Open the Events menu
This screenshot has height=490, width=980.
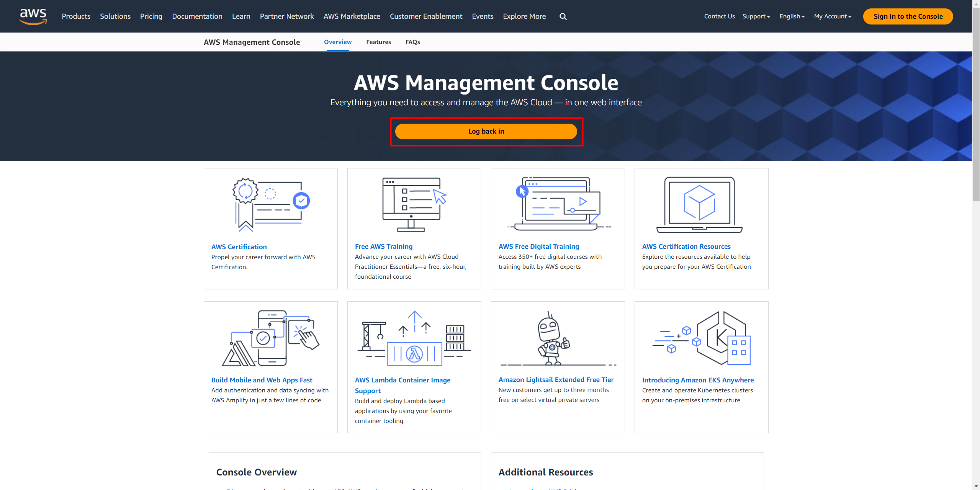click(483, 16)
